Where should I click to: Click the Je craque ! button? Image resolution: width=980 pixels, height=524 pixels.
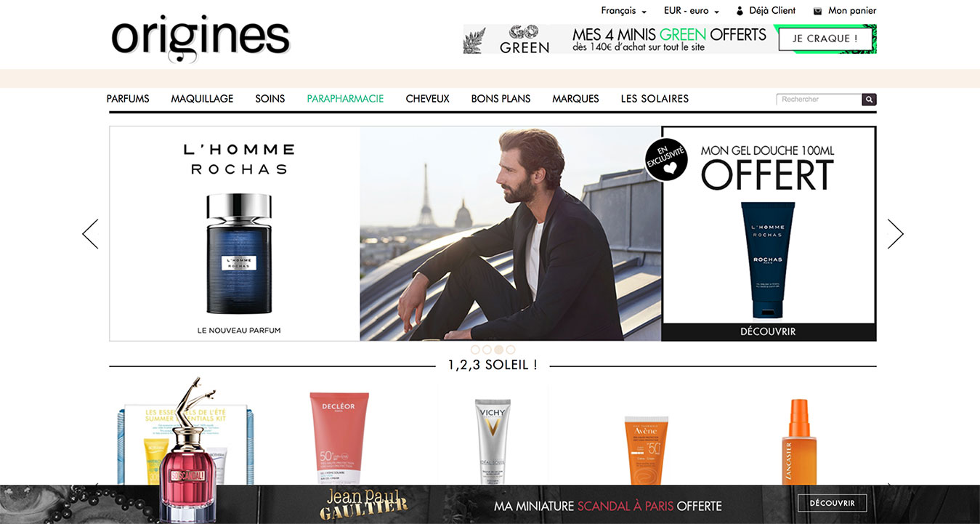click(825, 39)
